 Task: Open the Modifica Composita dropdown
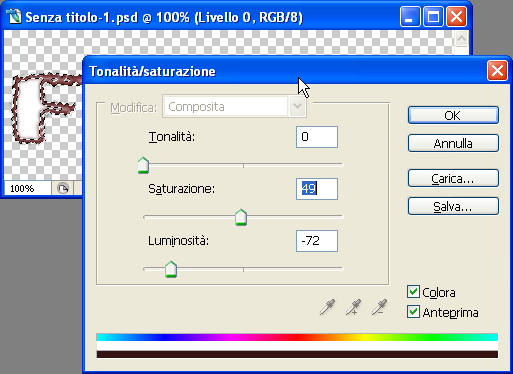tap(234, 107)
